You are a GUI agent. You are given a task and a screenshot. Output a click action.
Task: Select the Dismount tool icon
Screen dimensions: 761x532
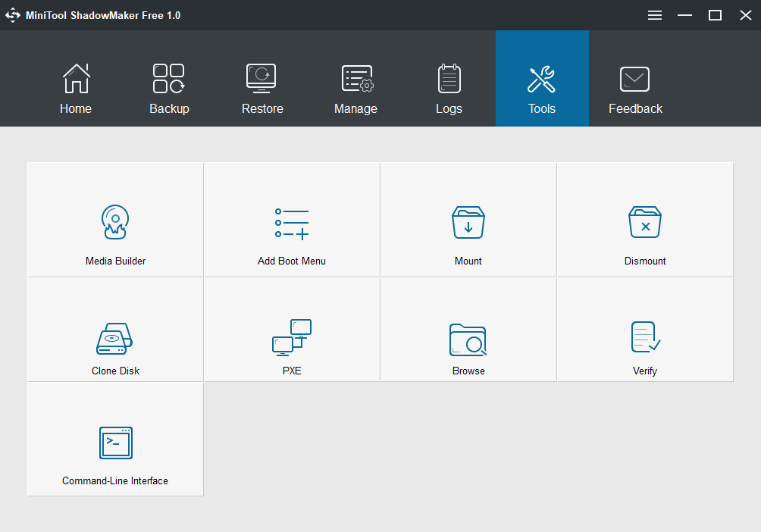coord(645,222)
